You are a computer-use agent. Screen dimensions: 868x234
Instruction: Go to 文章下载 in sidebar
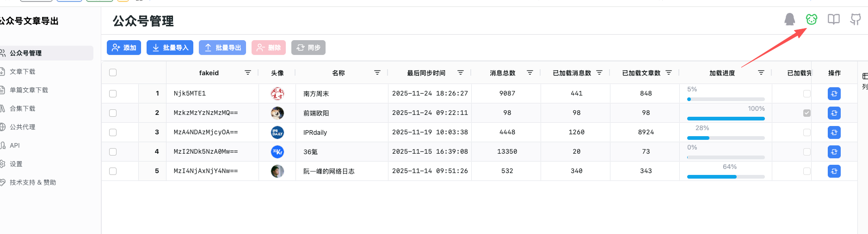pos(22,72)
